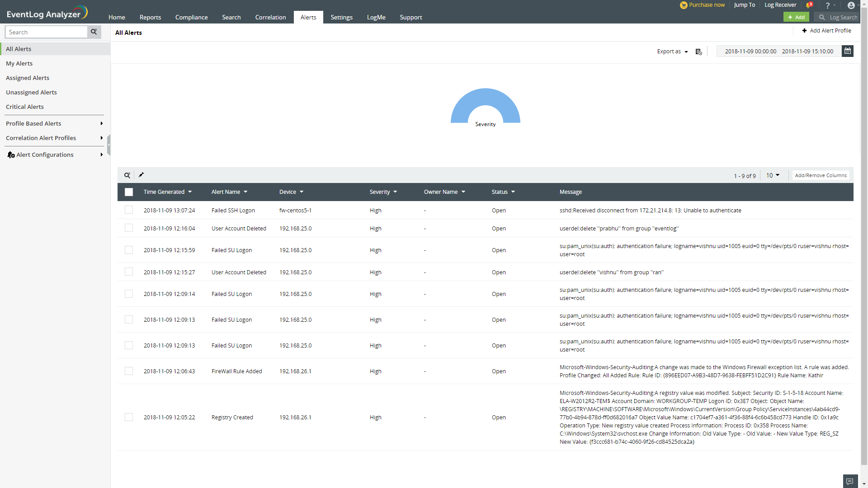Open Critical Alerts in sidebar
The height and width of the screenshot is (488, 868).
coord(25,107)
